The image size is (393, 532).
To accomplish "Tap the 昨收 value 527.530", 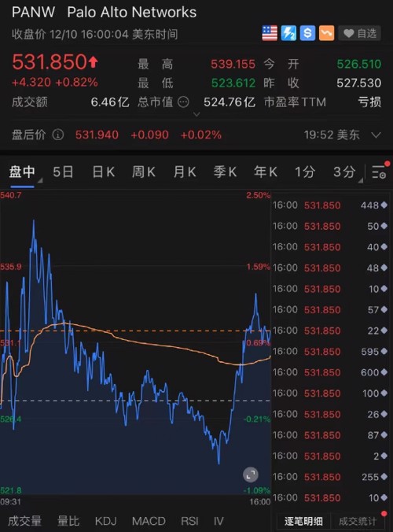I will tap(359, 83).
